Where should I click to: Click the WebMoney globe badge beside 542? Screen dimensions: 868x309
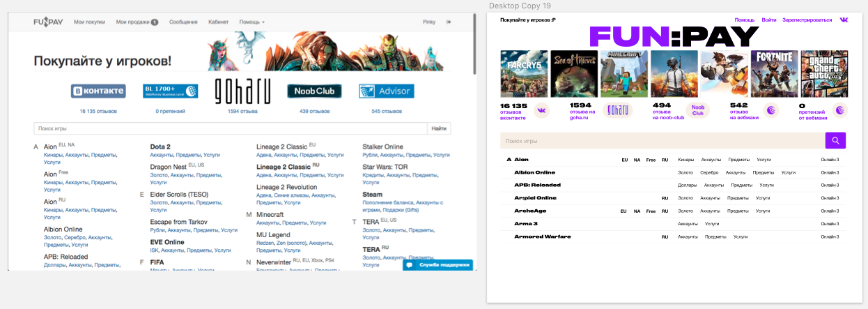tap(771, 110)
